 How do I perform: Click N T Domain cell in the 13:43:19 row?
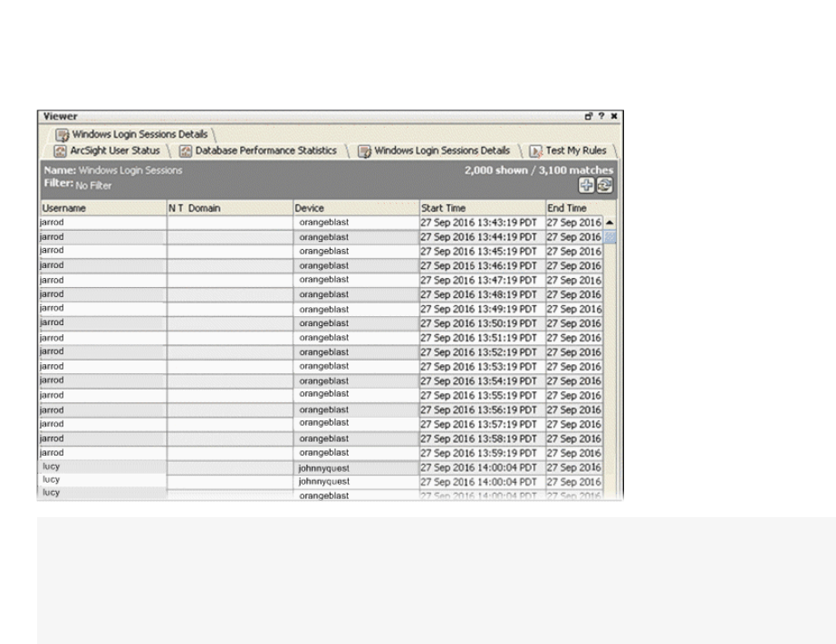(x=230, y=223)
